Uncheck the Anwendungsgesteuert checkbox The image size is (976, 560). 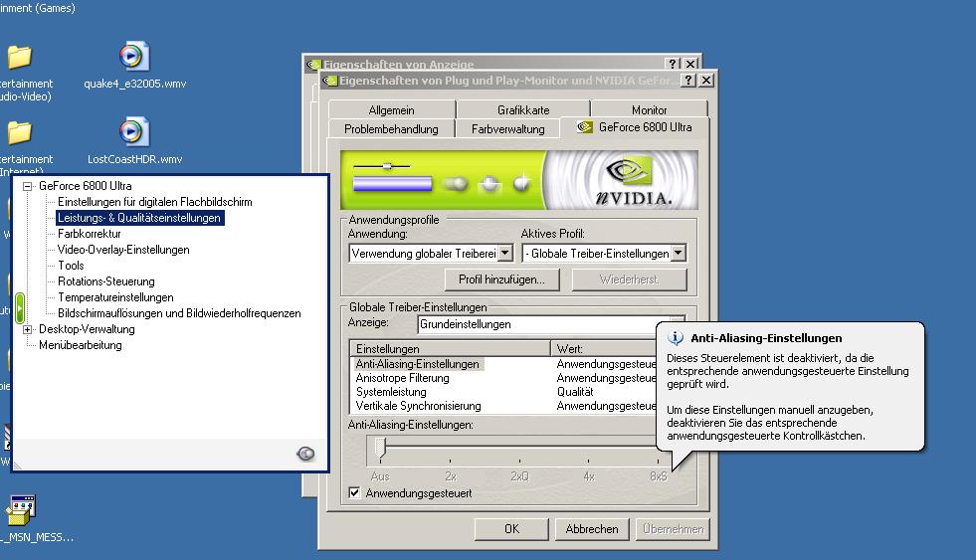[355, 492]
